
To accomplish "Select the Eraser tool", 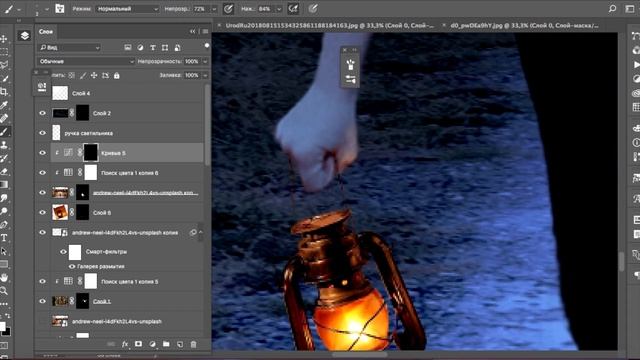I will [x=4, y=171].
